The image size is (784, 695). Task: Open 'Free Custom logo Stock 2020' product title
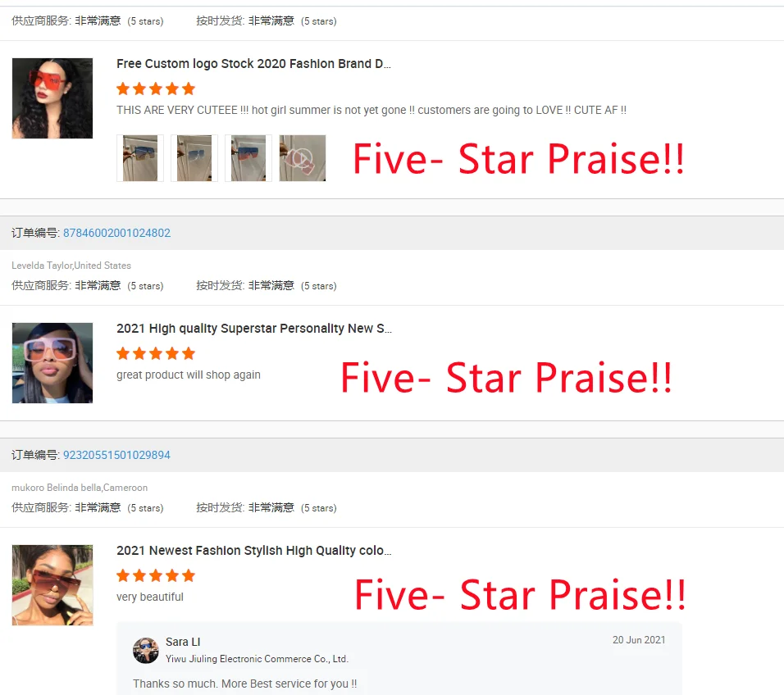[253, 64]
